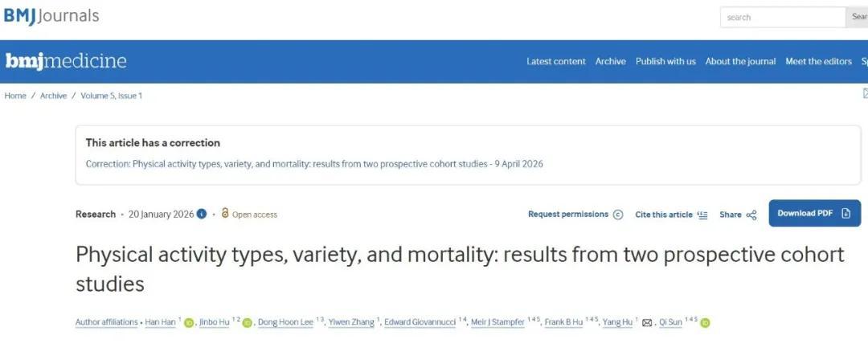Open the correction notice link dated 9 April 2026
This screenshot has height=352, width=868.
pyautogui.click(x=314, y=164)
